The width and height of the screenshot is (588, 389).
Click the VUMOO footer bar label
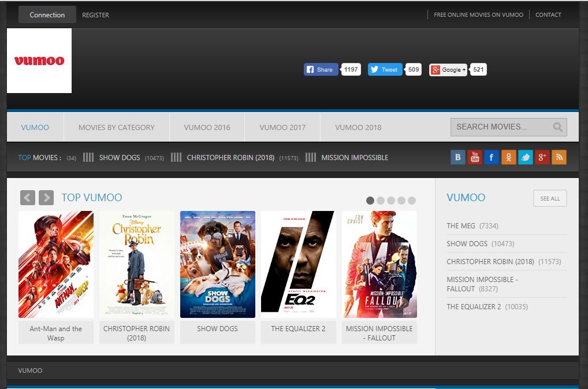pyautogui.click(x=31, y=371)
